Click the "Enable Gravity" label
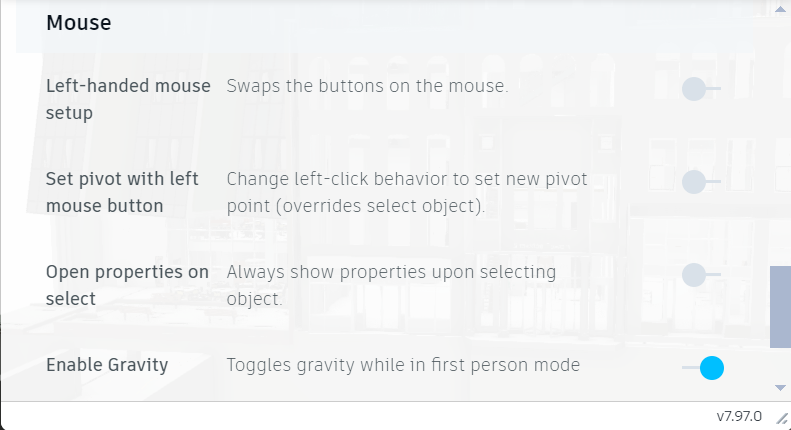 point(107,365)
